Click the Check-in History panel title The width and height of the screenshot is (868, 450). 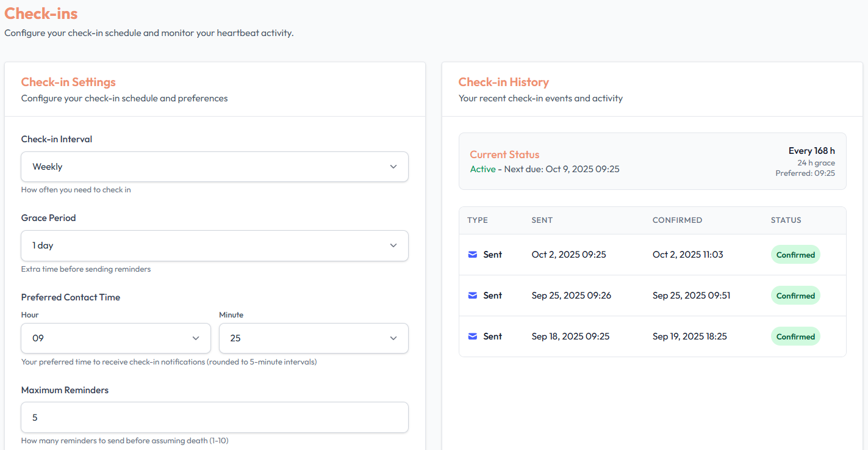tap(503, 82)
